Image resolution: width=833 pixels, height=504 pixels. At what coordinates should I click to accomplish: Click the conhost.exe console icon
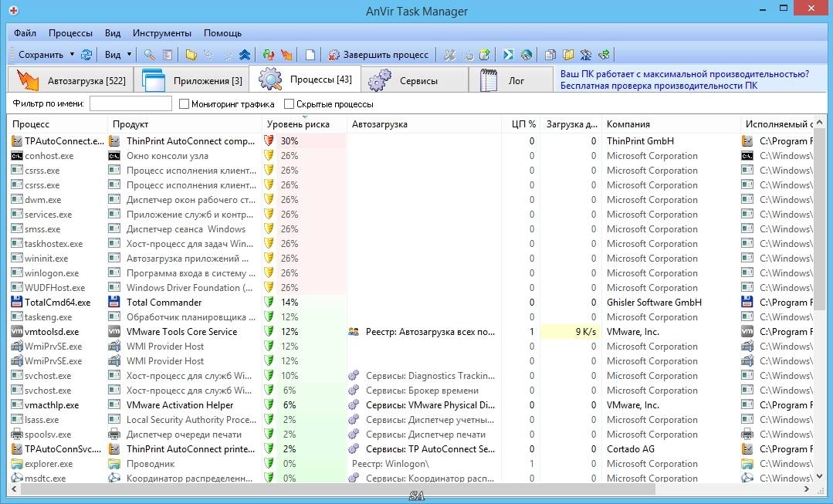[x=17, y=156]
